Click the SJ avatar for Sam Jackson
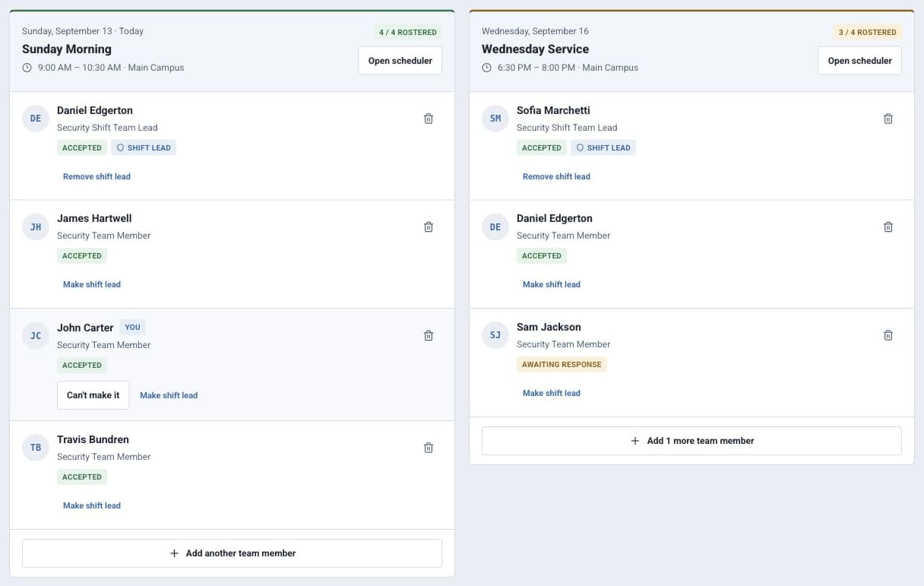The width and height of the screenshot is (924, 586). tap(495, 335)
